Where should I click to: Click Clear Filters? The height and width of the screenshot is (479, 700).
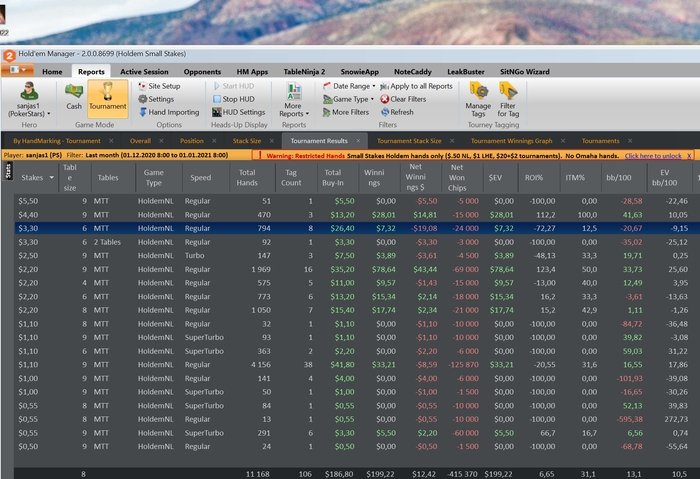403,99
